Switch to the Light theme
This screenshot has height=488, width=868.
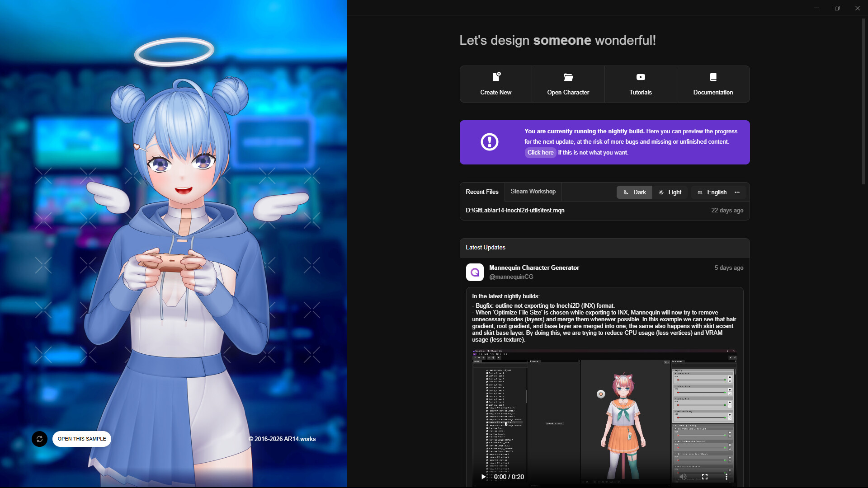(x=670, y=192)
